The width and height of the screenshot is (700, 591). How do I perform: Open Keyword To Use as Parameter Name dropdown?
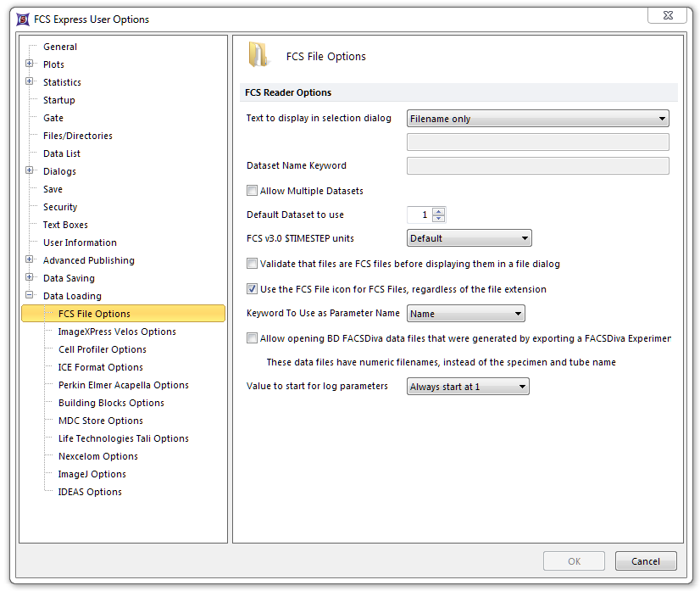(x=465, y=314)
